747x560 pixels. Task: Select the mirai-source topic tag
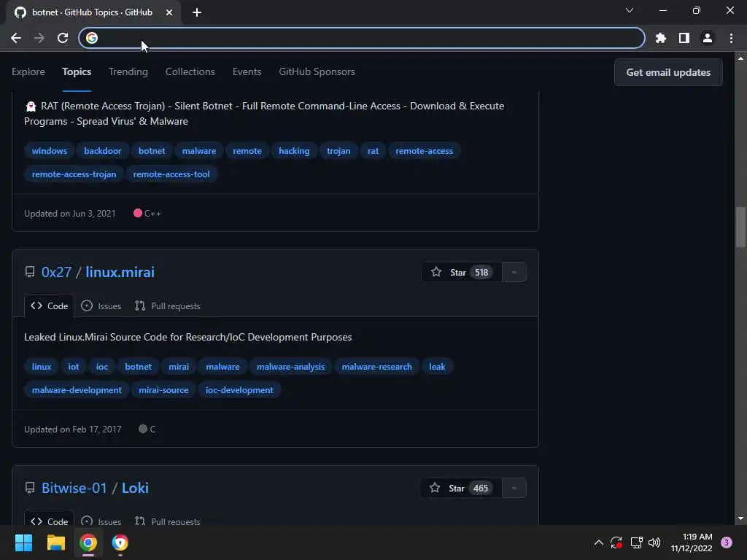163,390
